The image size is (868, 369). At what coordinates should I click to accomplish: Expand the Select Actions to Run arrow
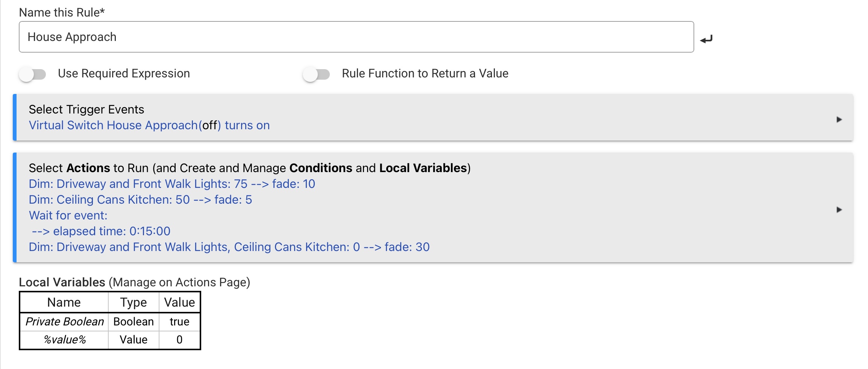point(839,210)
